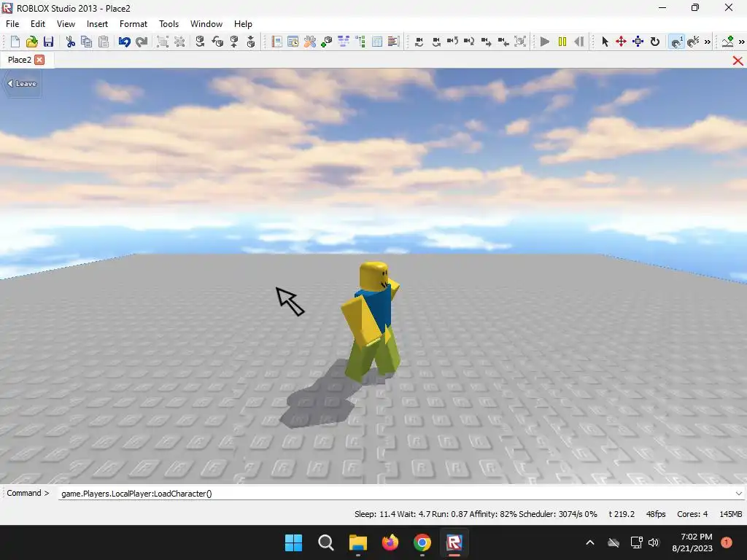Image resolution: width=747 pixels, height=560 pixels.
Task: Zoom camera in icon
Action: point(487,42)
